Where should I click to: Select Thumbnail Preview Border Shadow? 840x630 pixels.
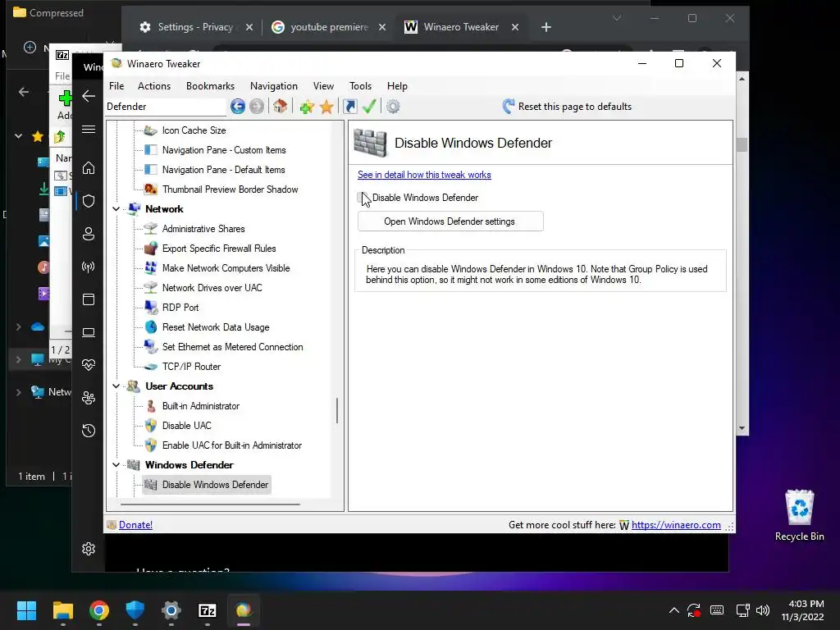[230, 189]
